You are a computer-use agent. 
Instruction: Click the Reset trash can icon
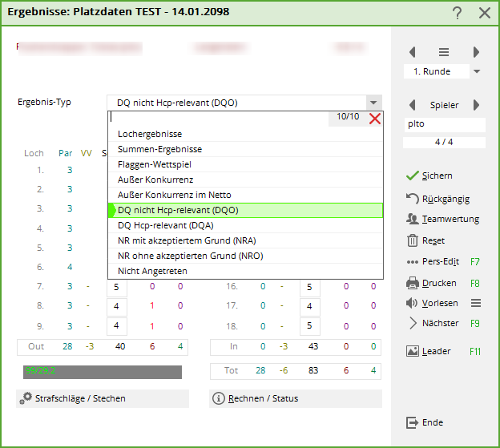(413, 240)
